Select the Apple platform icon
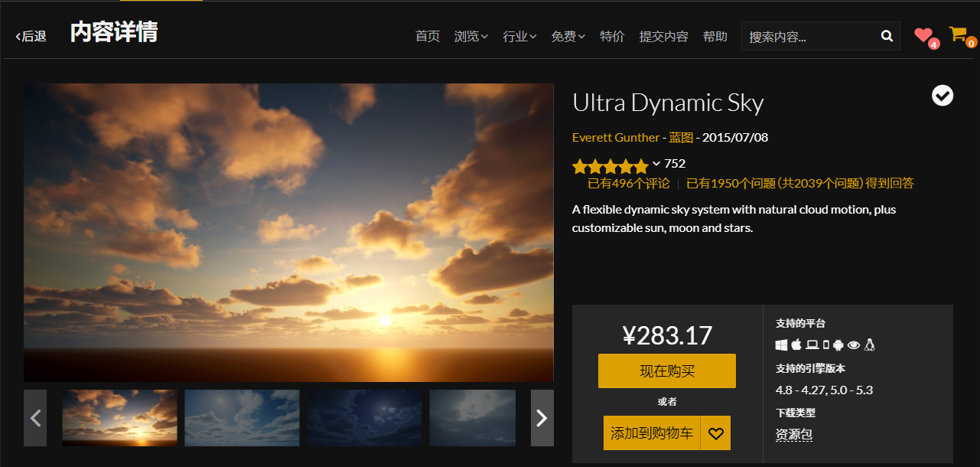 coord(796,344)
